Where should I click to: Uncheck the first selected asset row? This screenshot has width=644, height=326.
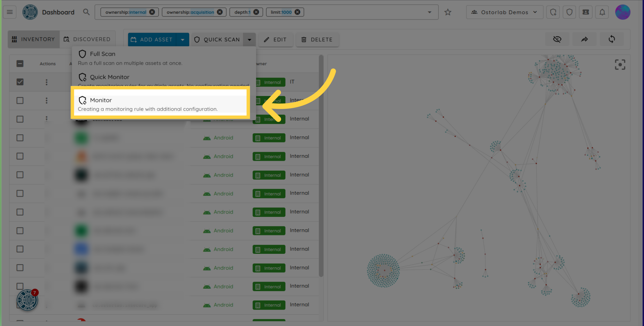pyautogui.click(x=20, y=82)
